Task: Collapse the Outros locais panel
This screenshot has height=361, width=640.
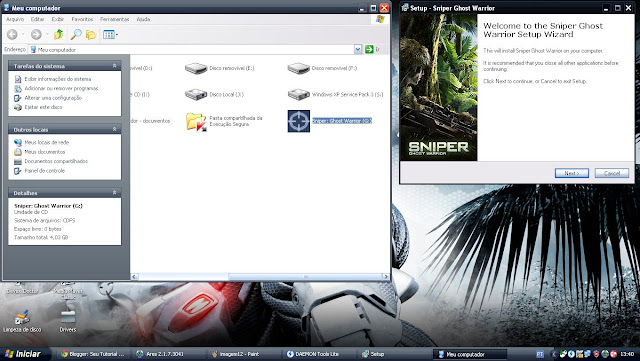Action: pyautogui.click(x=115, y=129)
